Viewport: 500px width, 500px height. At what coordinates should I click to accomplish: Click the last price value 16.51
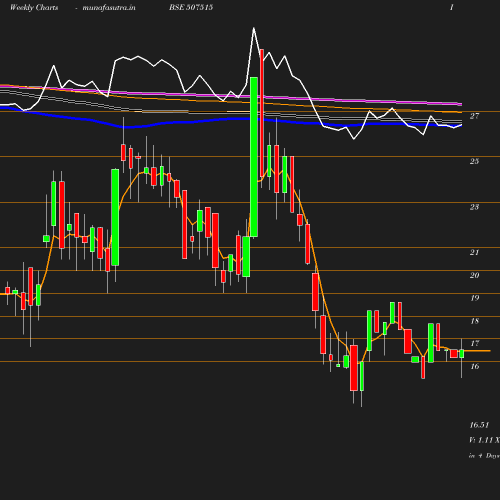tap(479, 425)
